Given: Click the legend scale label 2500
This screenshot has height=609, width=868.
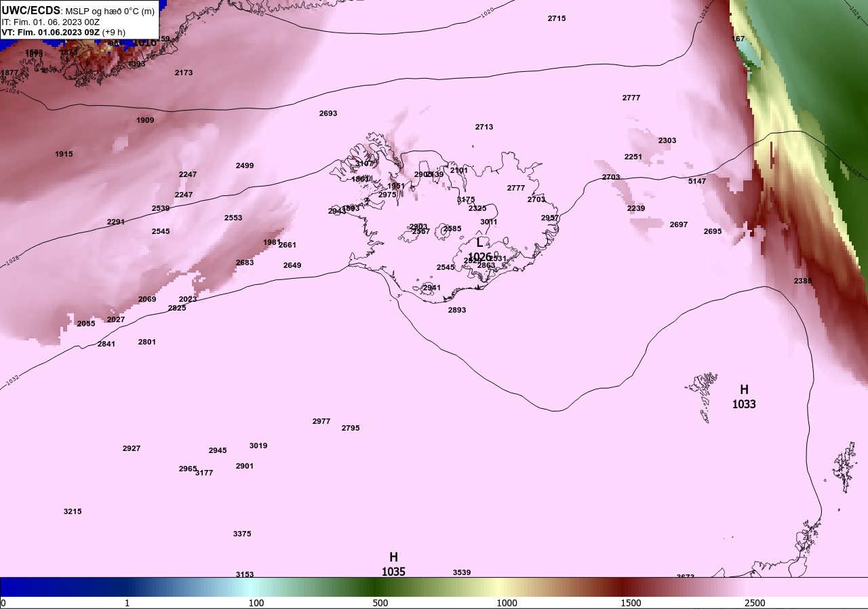Looking at the screenshot, I should coord(755,603).
